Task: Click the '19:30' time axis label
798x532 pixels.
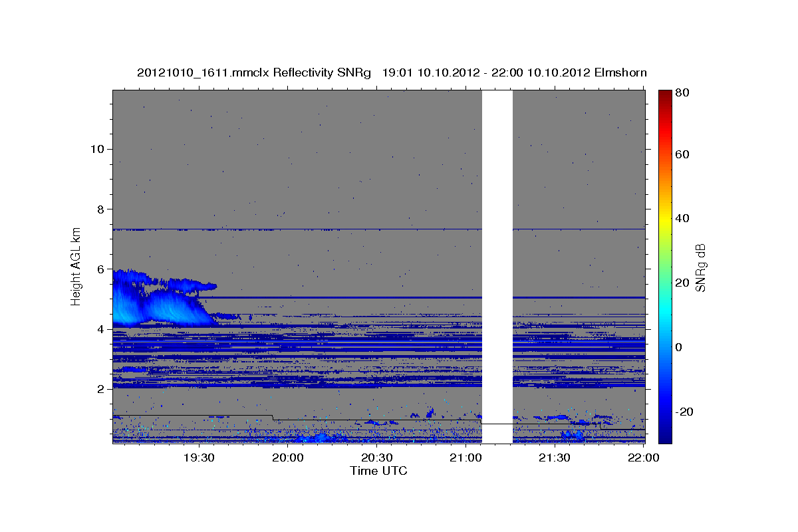Action: pyautogui.click(x=199, y=458)
